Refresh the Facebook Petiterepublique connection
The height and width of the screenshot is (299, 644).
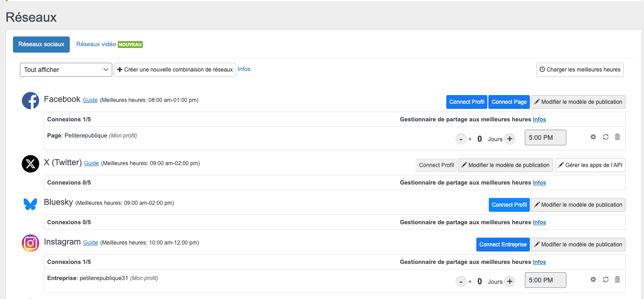pyautogui.click(x=605, y=137)
